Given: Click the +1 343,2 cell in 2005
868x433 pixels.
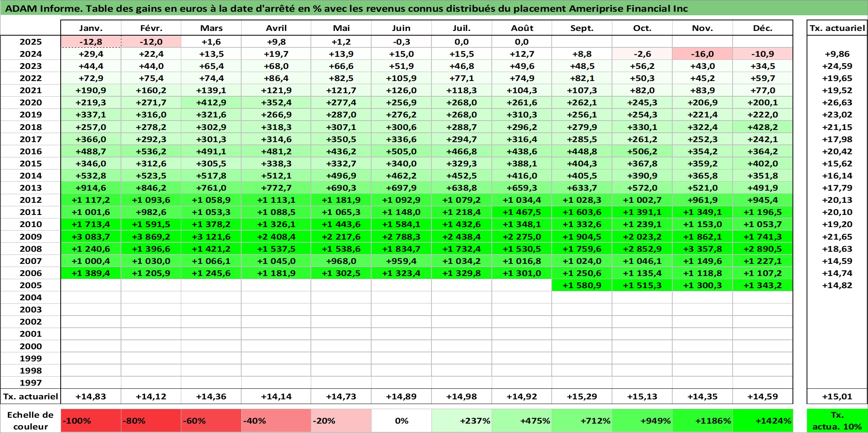Looking at the screenshot, I should (x=763, y=285).
